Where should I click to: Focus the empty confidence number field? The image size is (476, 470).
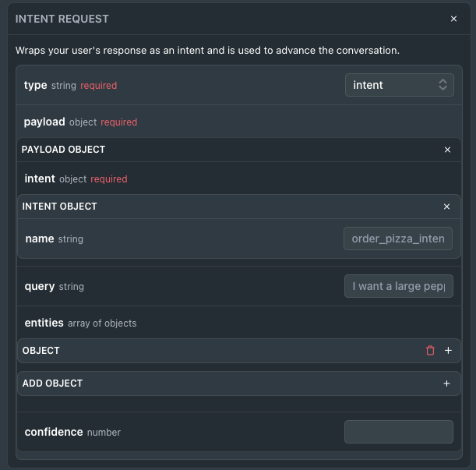pos(399,432)
